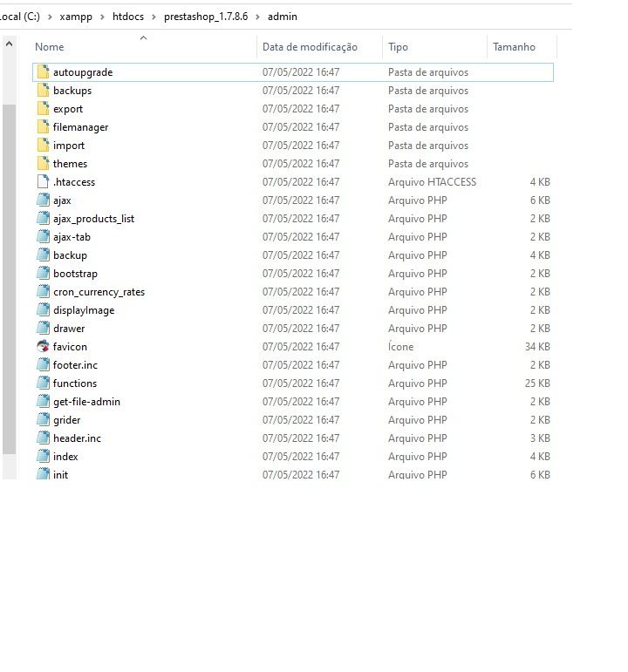Go to xampp folder in breadcrumb

pos(76,17)
